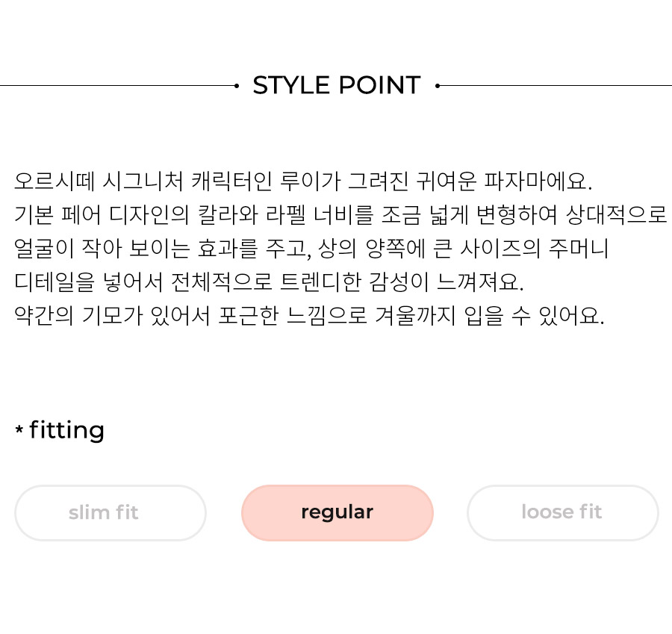Click the fitting label text
The height and width of the screenshot is (634, 672).
point(66,430)
